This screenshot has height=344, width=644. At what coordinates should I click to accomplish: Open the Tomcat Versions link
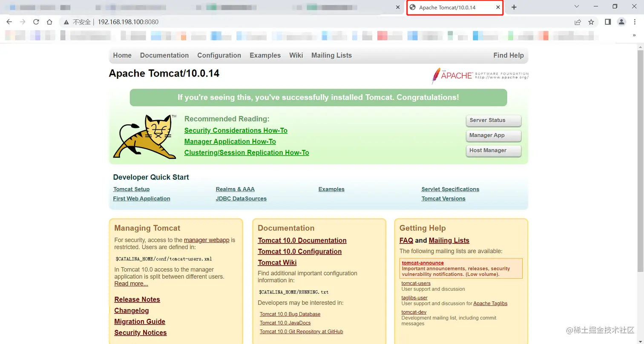tap(443, 198)
